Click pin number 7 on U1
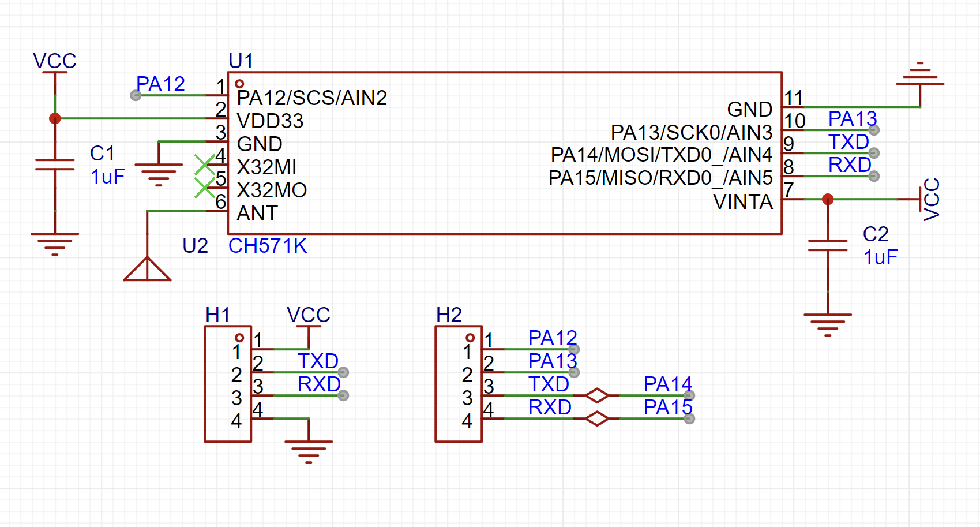 789,190
